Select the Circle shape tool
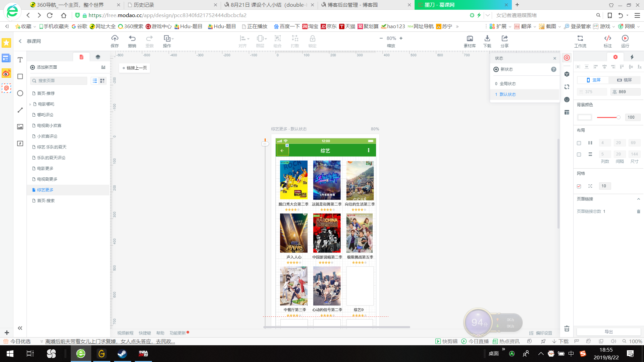This screenshot has height=362, width=644. point(20,93)
